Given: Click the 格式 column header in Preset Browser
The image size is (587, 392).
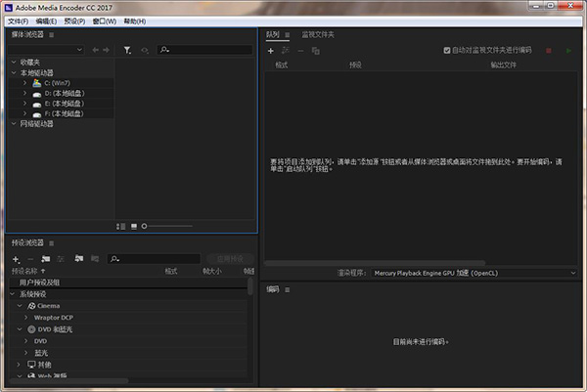Looking at the screenshot, I should [171, 271].
